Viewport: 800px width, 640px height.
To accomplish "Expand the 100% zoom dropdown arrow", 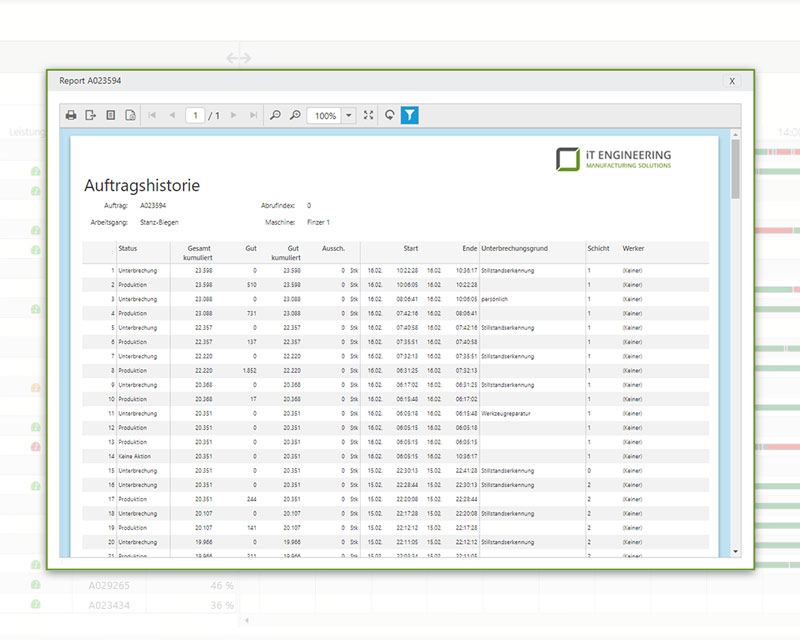I will click(x=349, y=116).
